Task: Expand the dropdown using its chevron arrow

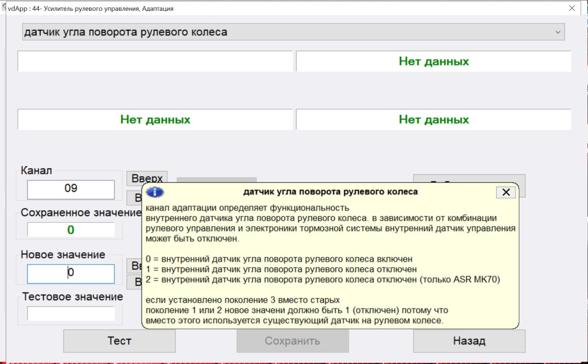Action: [557, 32]
